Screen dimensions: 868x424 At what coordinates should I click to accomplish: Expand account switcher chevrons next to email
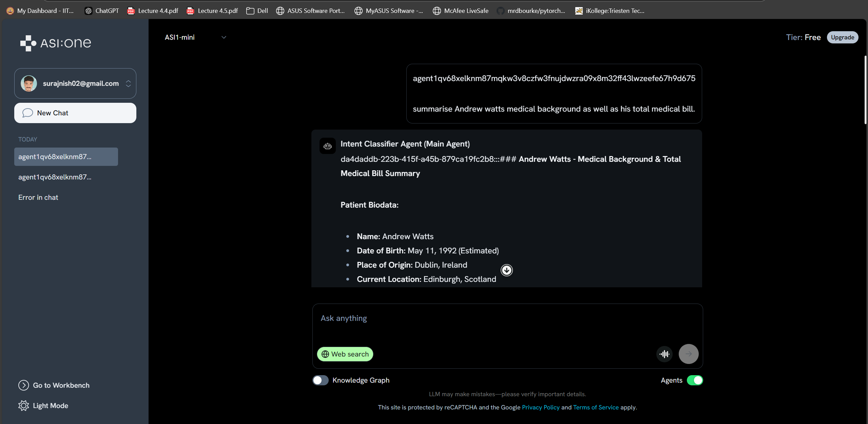click(x=128, y=83)
